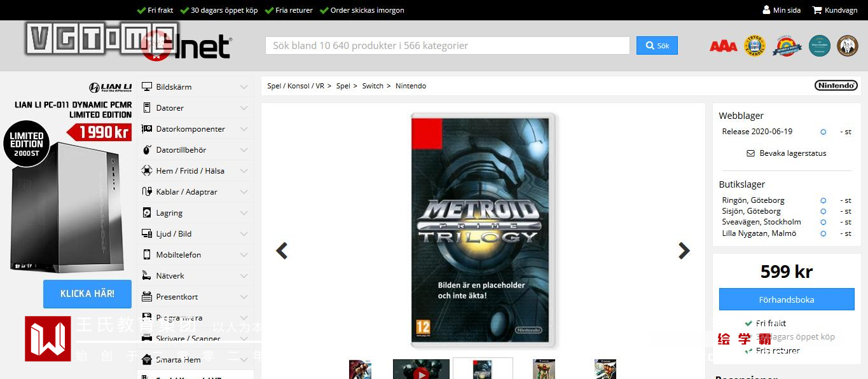Viewport: 868px width, 379px height.
Task: Click the Presentkort gift card icon
Action: pyautogui.click(x=147, y=296)
